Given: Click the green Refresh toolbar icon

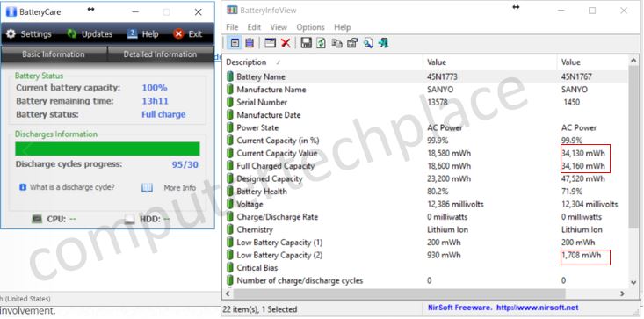Looking at the screenshot, I should point(321,43).
